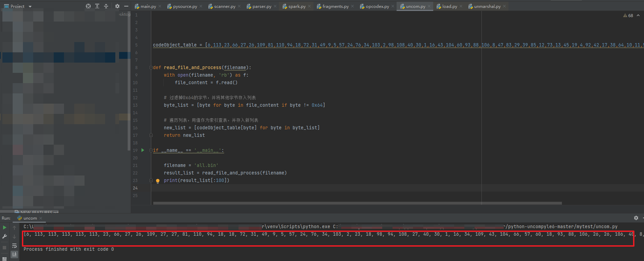Open the Project view dropdown

click(30, 6)
